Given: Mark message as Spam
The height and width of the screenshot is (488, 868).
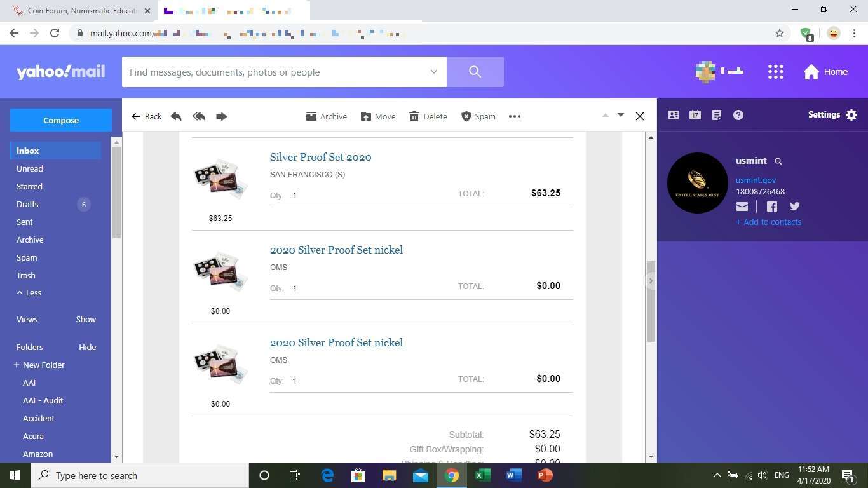Looking at the screenshot, I should pos(478,116).
